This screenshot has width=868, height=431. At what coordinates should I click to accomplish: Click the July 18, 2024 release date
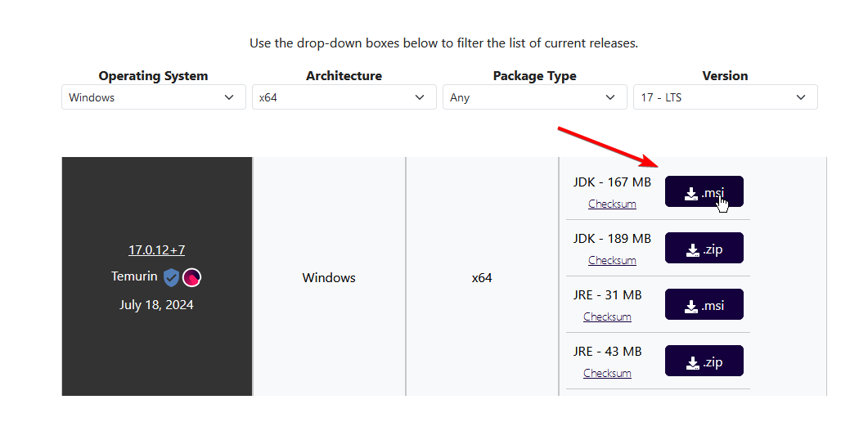click(x=156, y=305)
